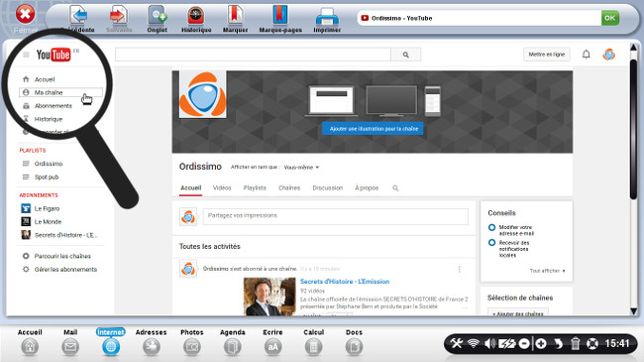Switch to the Playlists channel tab
Image resolution: width=644 pixels, height=362 pixels.
(255, 188)
